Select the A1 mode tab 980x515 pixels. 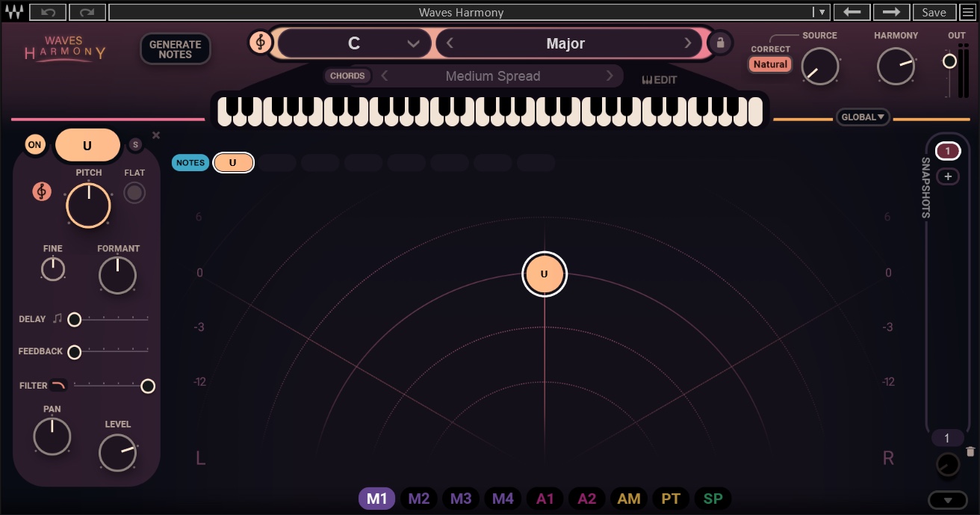coord(545,499)
